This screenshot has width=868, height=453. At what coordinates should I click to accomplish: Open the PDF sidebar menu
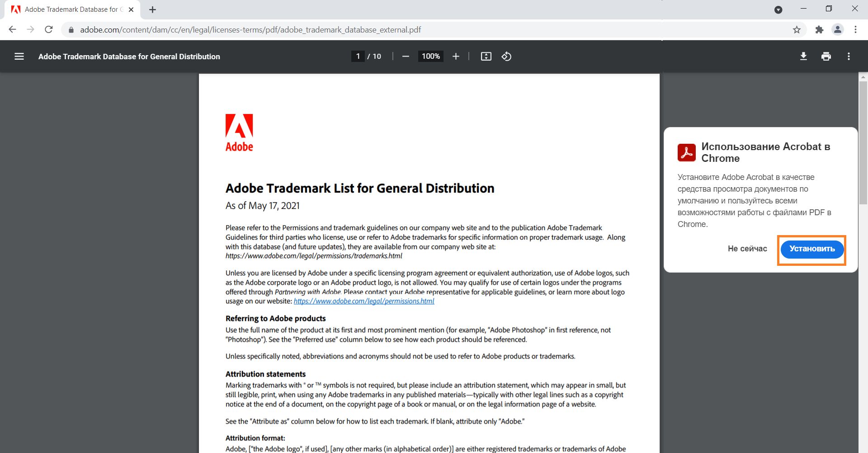[x=19, y=57]
